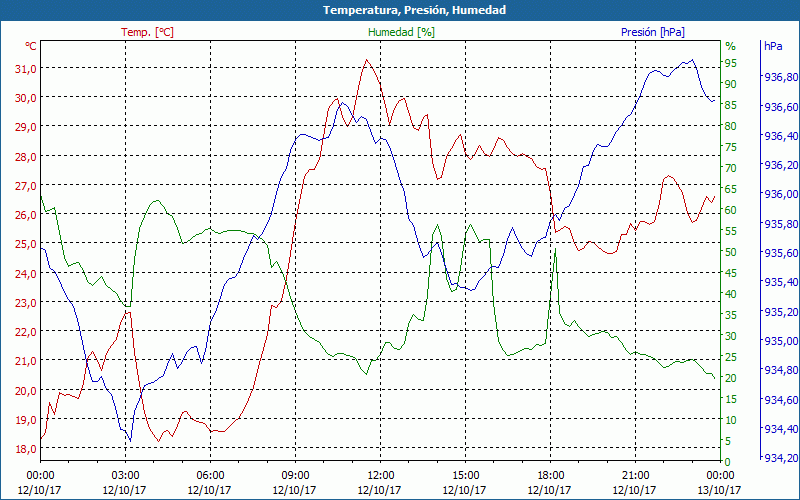This screenshot has height=500, width=800.
Task: Click temperature axis value 31,0
Action: [26, 69]
